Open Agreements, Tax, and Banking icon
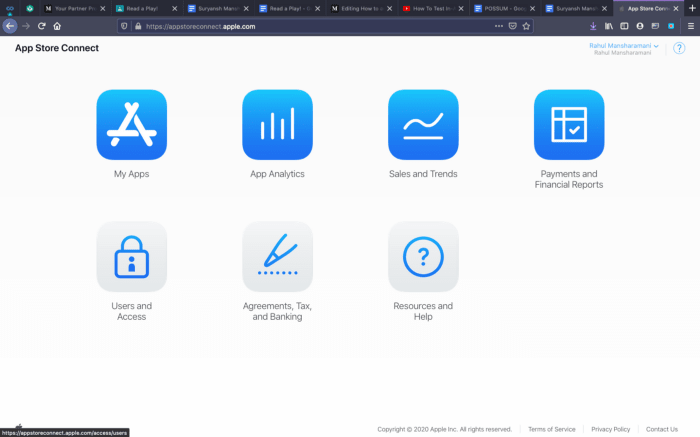The image size is (700, 437). tap(277, 257)
